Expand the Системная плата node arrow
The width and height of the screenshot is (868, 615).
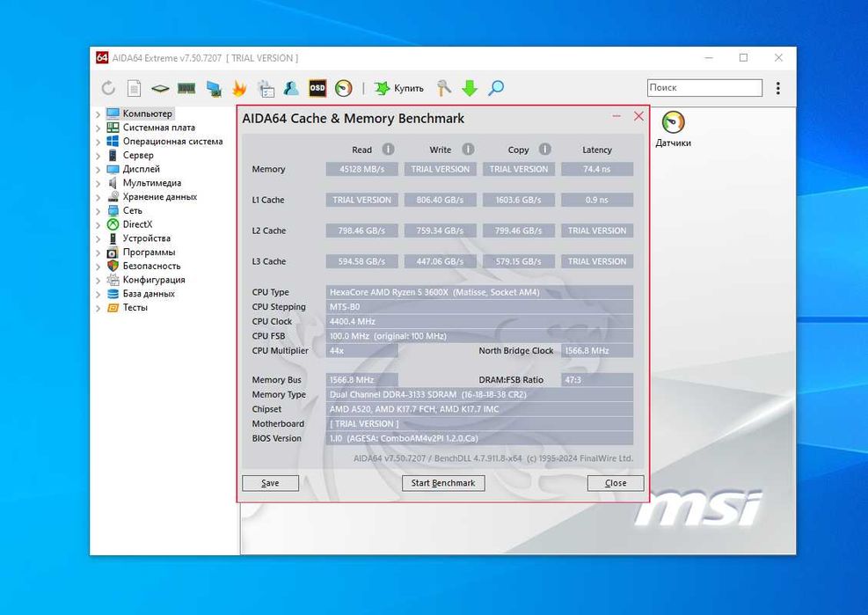tap(98, 128)
